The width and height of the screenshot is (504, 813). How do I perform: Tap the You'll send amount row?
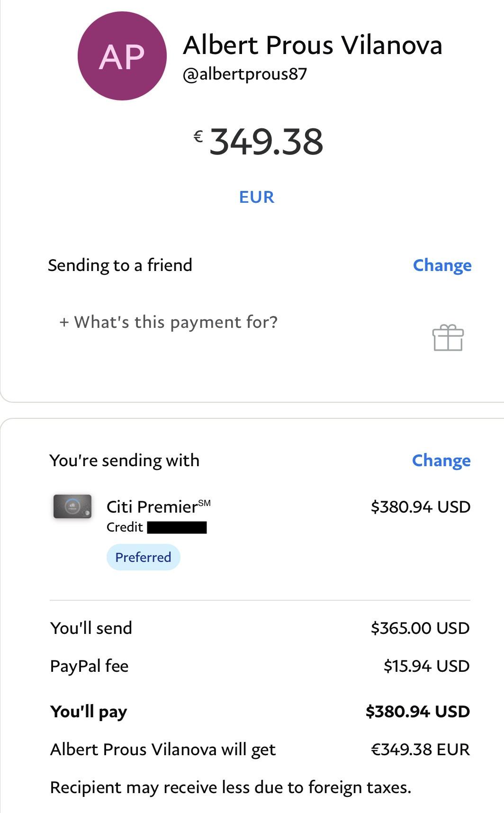tap(260, 628)
